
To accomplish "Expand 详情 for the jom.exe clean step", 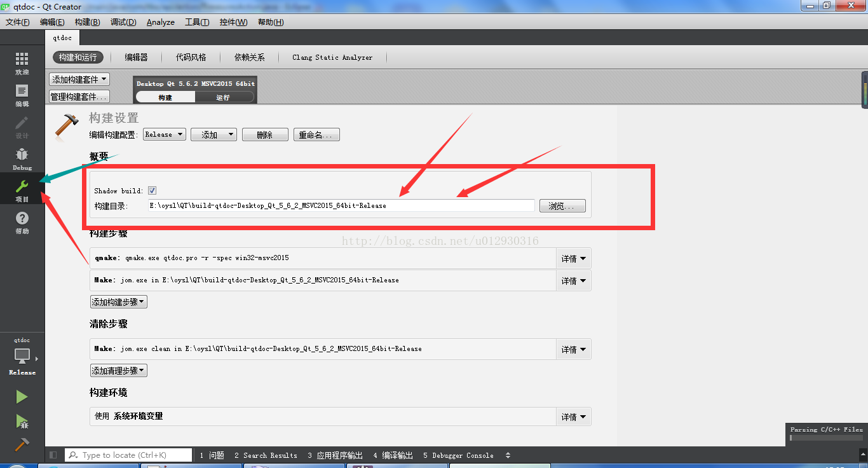I will pos(573,349).
